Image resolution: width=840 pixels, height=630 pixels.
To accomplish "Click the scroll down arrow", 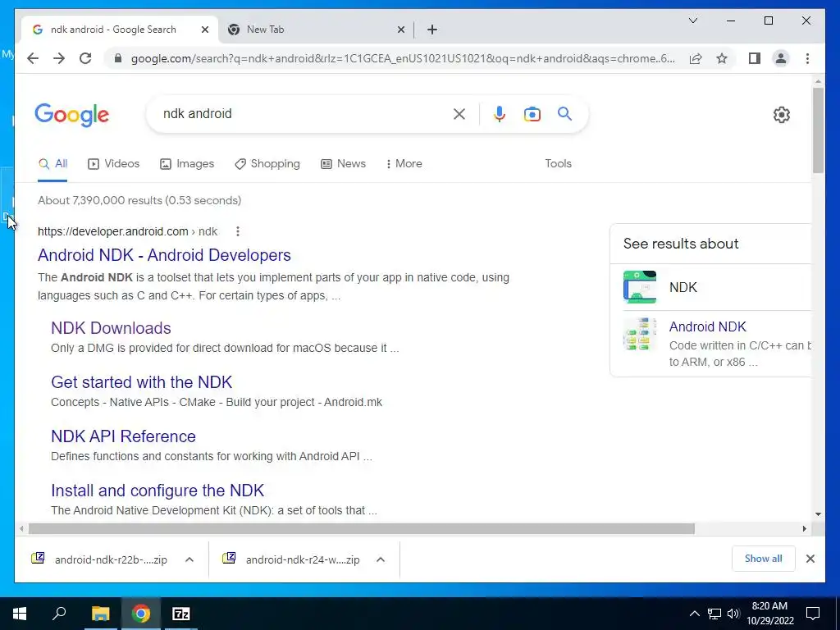I will (818, 514).
